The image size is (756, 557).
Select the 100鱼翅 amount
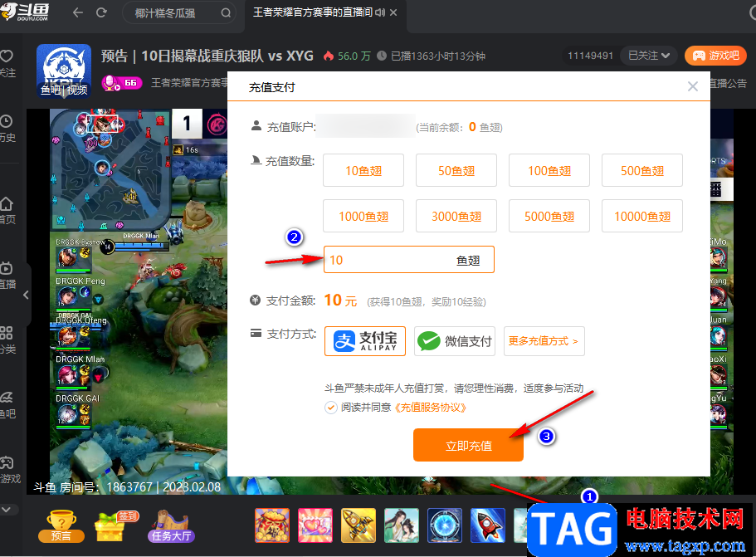point(549,170)
